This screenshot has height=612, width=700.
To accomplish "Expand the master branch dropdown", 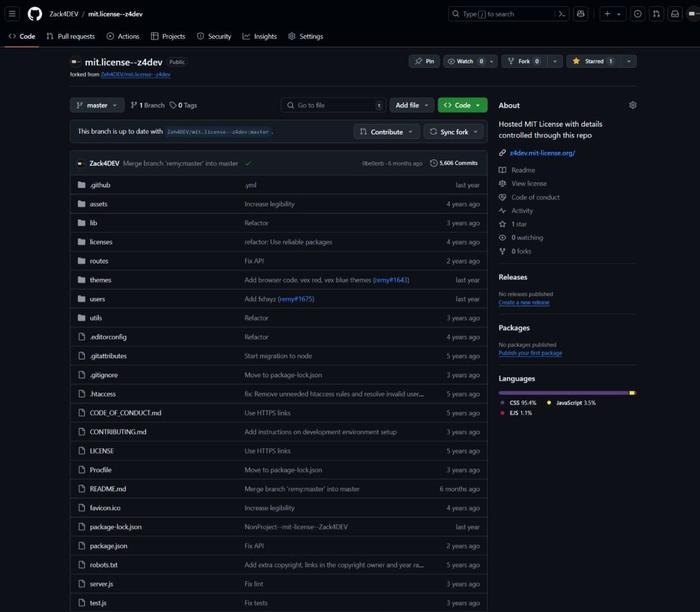I will (x=97, y=106).
